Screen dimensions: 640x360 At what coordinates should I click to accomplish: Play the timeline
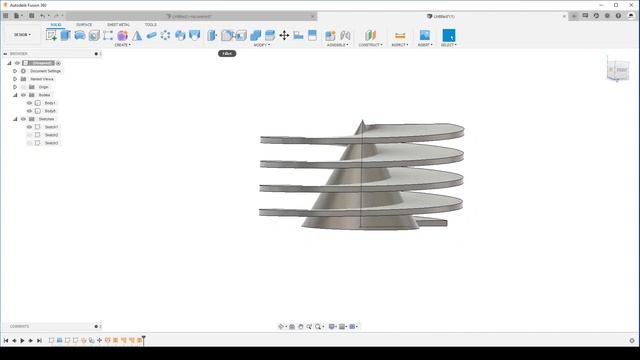pos(22,340)
